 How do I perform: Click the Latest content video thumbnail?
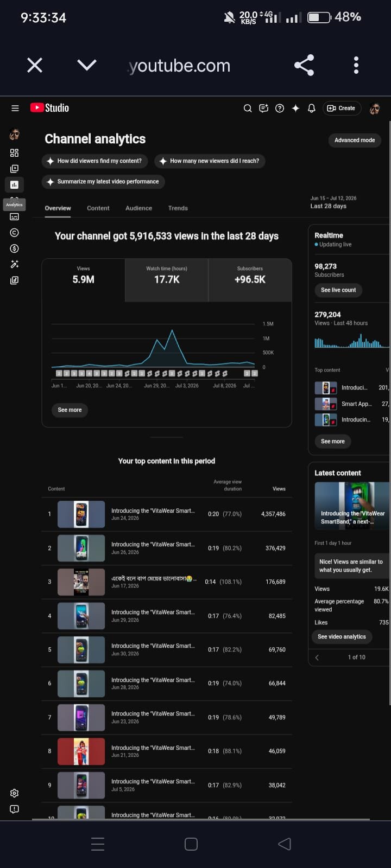point(352,507)
